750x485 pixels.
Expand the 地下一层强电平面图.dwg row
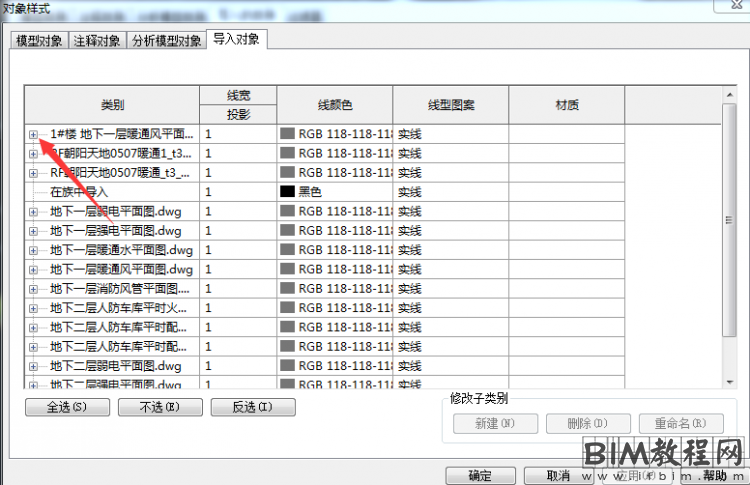(33, 231)
